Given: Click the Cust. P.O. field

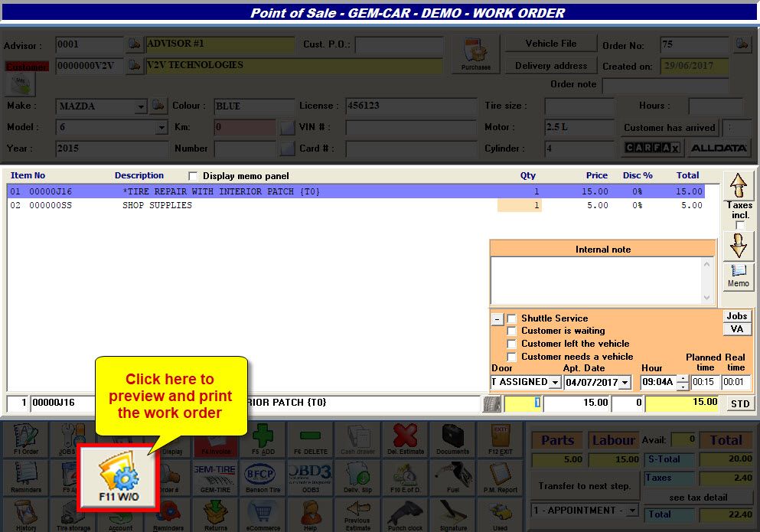Looking at the screenshot, I should 399,45.
